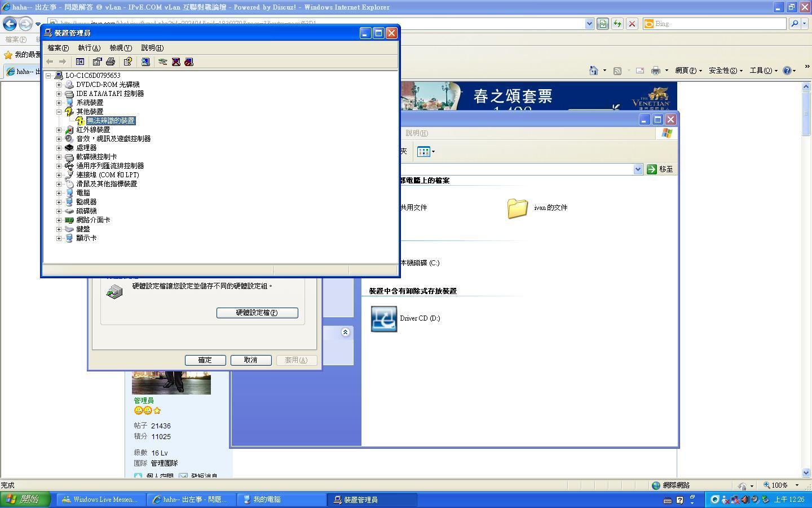Click the Show/Hide console tree icon
Viewport: 812px width, 508px height.
80,62
